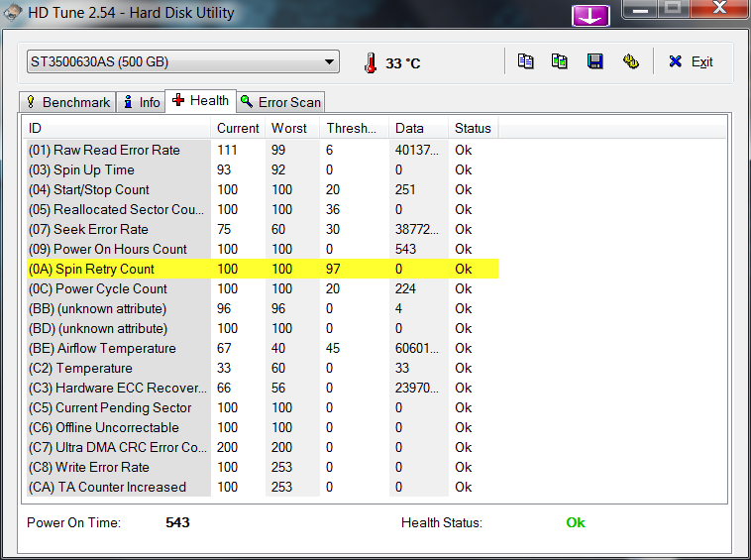Click the Status column header

(474, 129)
